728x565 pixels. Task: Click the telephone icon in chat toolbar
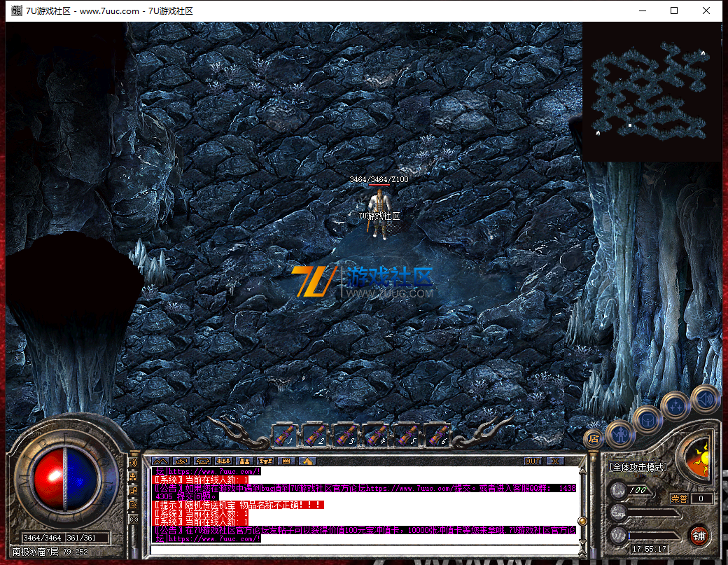[x=203, y=461]
